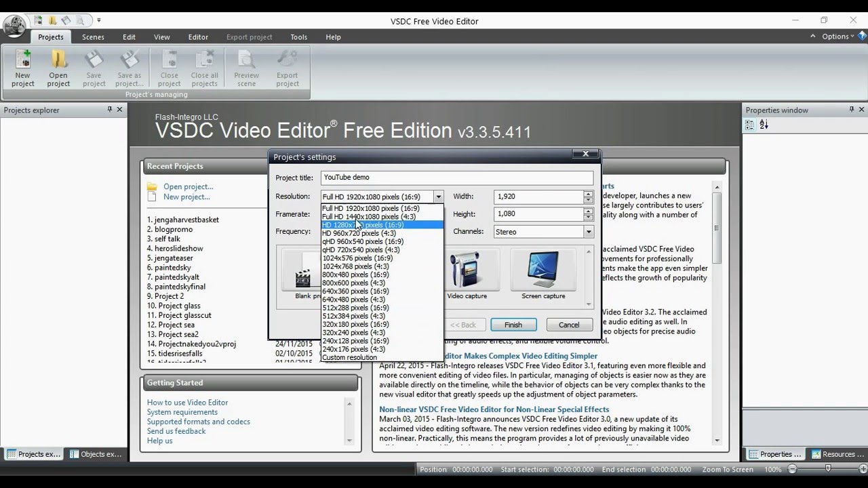The width and height of the screenshot is (868, 488).
Task: Switch to Properties bottom tab
Action: 775,454
